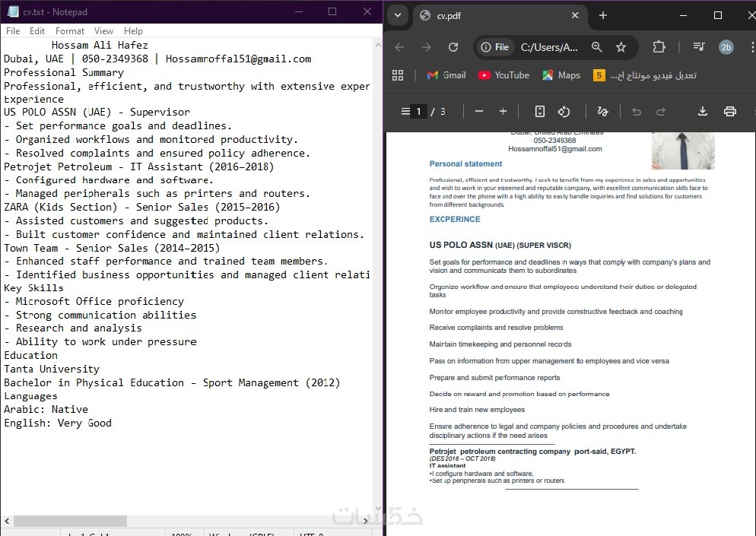
Task: Click the Notepad app icon in title bar
Action: [x=13, y=11]
